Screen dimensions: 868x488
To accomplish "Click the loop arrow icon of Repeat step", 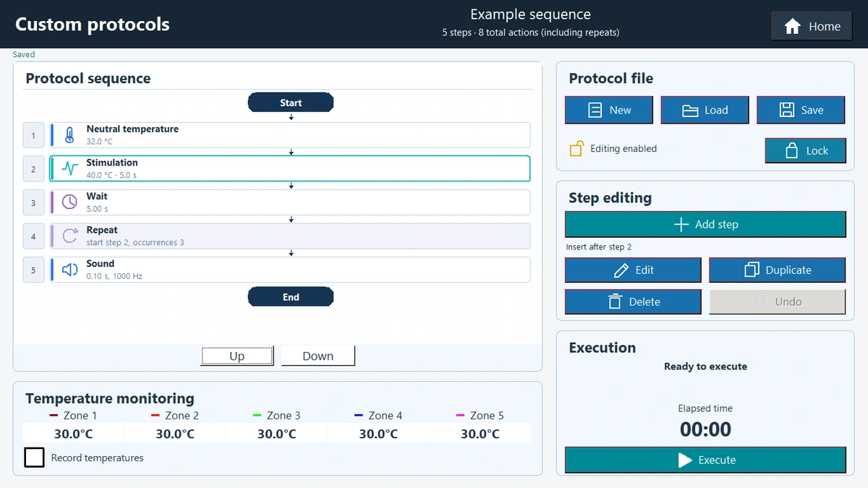I will pyautogui.click(x=69, y=236).
